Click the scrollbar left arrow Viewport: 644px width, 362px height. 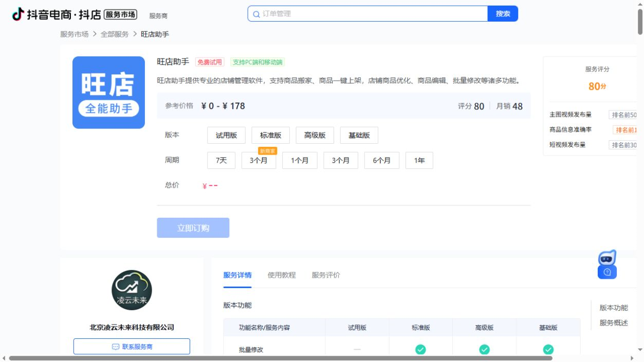tap(4, 358)
